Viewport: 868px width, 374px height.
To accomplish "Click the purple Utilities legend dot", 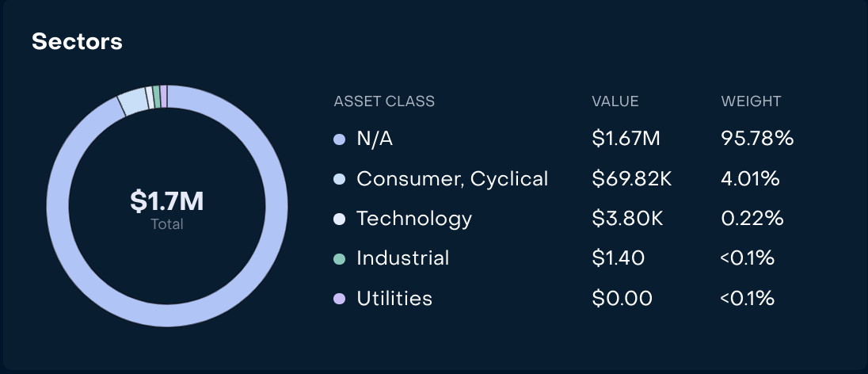I will [x=340, y=299].
